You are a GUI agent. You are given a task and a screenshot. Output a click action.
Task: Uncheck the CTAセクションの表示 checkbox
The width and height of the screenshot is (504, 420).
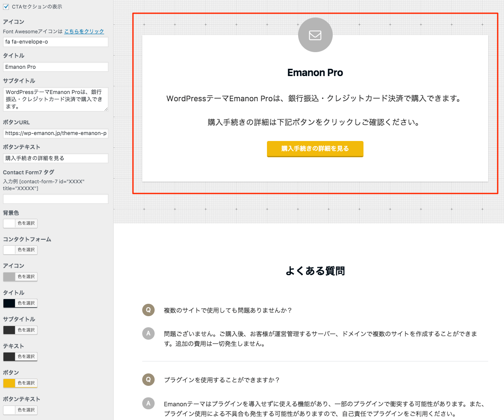point(6,6)
